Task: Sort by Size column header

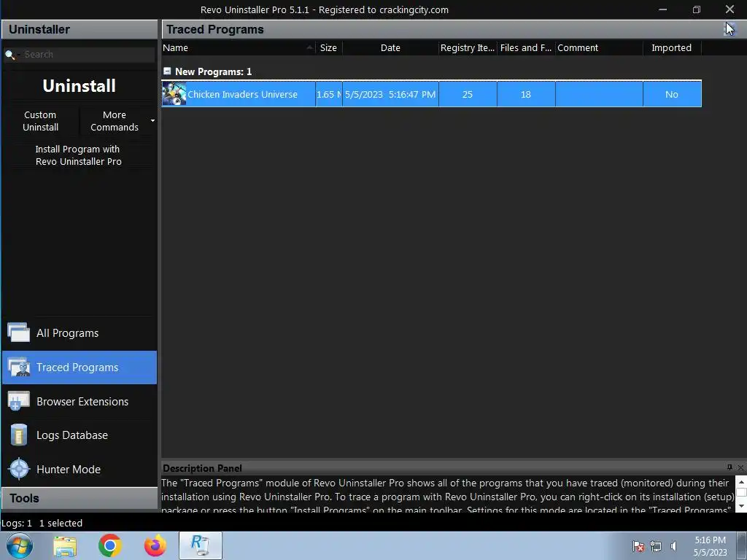Action: pyautogui.click(x=329, y=47)
